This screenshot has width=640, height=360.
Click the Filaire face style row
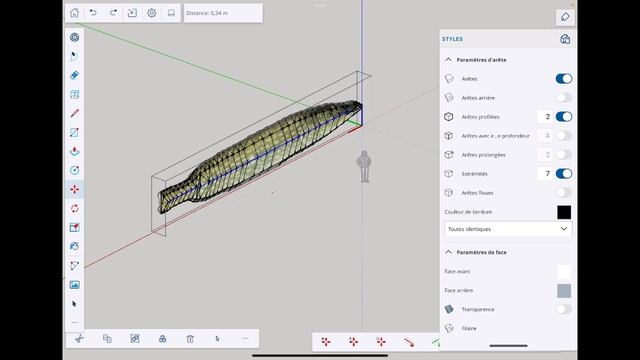[x=508, y=328]
